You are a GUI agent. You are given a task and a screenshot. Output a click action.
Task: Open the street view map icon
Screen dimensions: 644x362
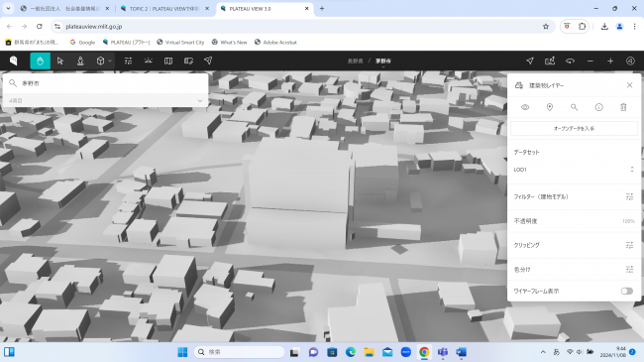click(x=550, y=60)
